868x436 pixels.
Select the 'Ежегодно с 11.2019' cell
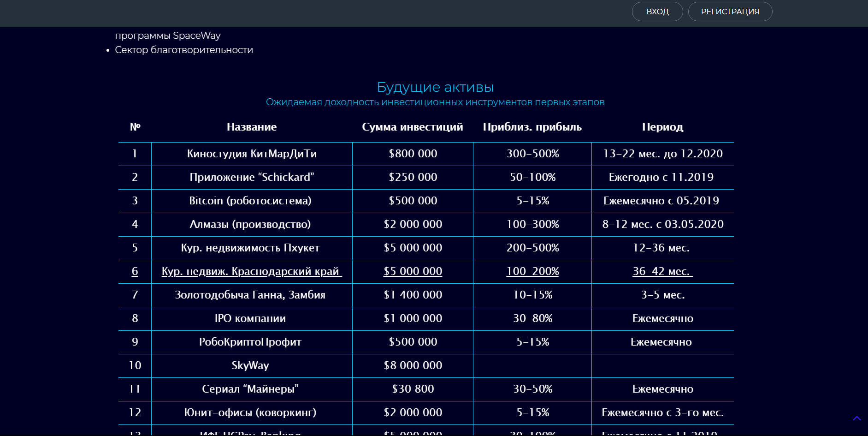[662, 178]
